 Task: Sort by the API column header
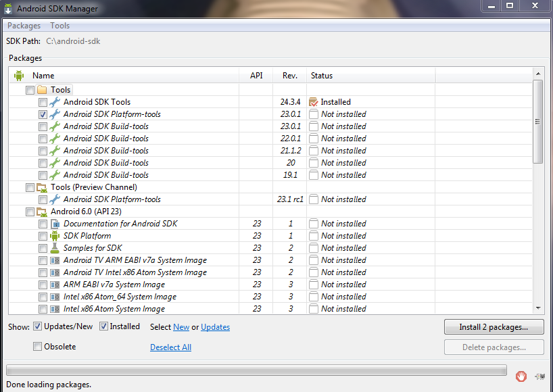click(256, 76)
